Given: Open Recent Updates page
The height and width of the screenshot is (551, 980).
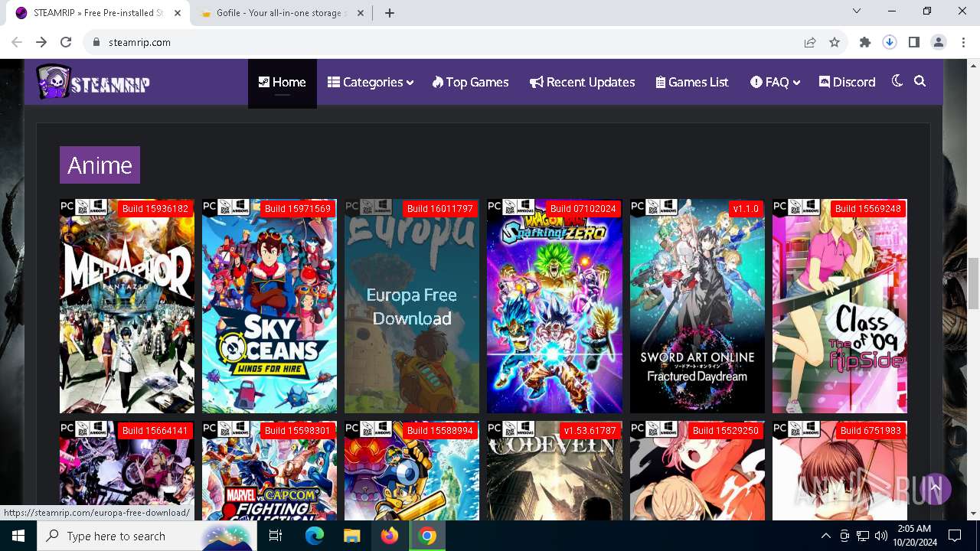Looking at the screenshot, I should click(582, 82).
